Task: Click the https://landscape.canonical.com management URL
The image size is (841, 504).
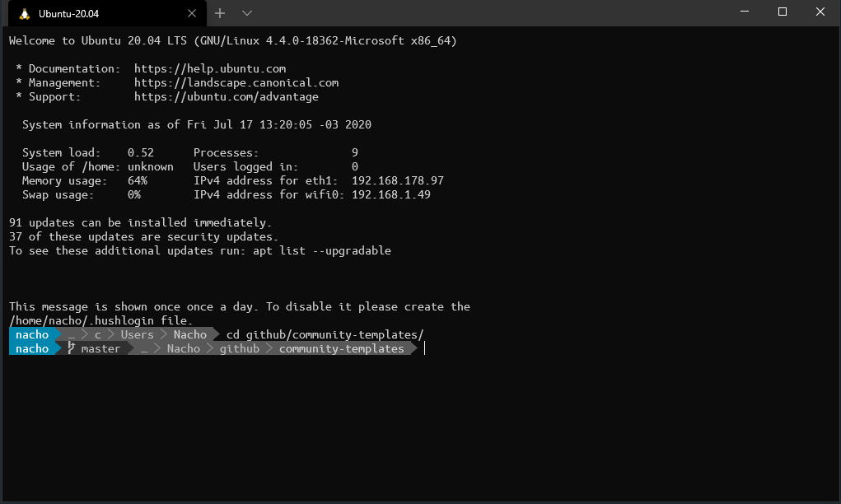Action: (236, 82)
